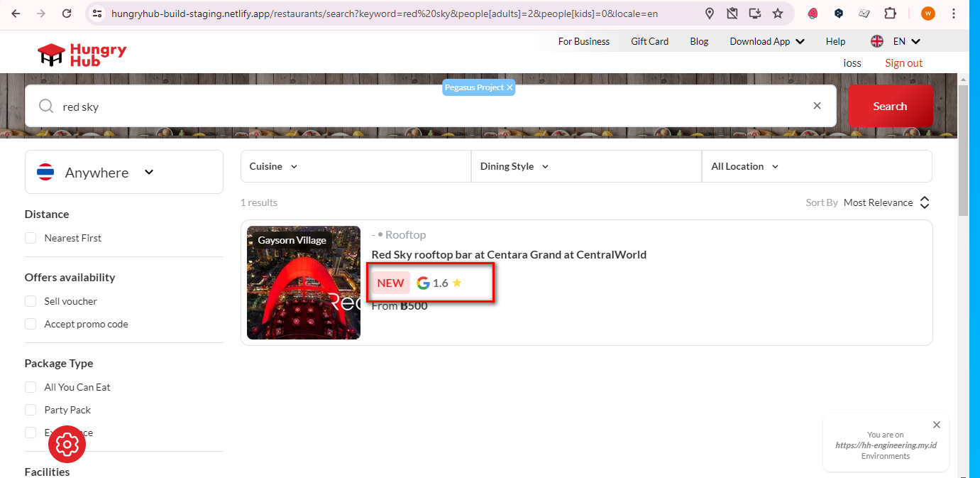
Task: Click the red settings gear icon
Action: [67, 445]
